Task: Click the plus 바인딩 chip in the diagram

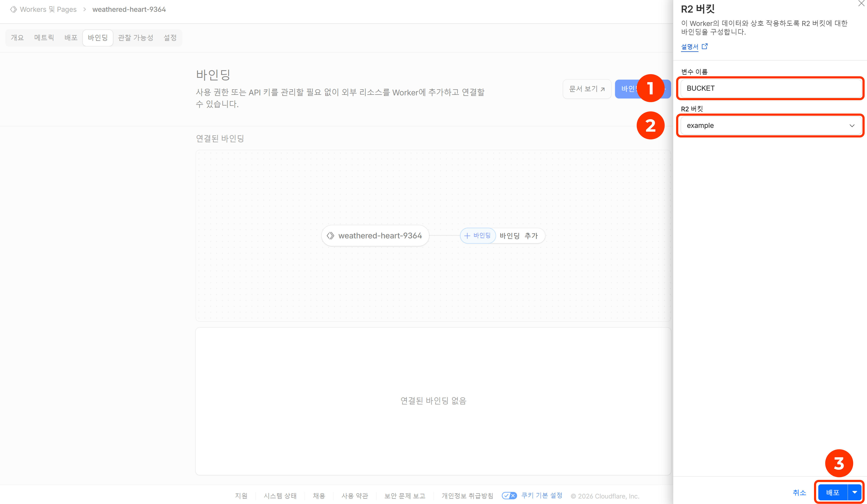Action: point(477,236)
